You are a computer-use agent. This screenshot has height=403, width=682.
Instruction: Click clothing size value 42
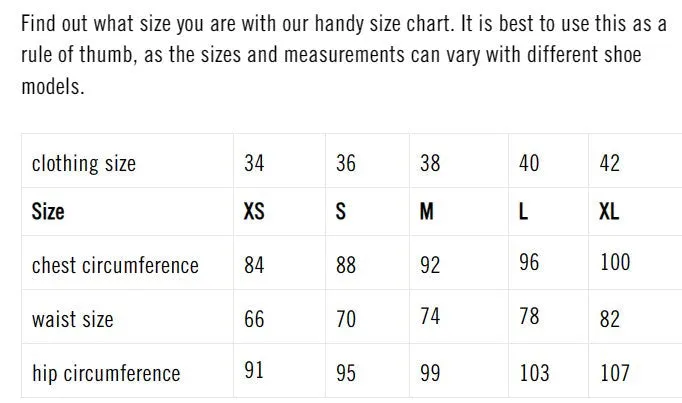609,163
